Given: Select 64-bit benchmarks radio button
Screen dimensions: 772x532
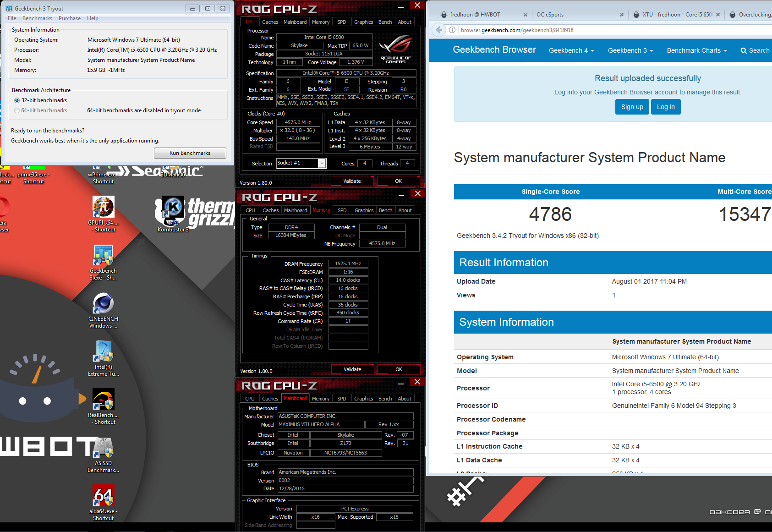Looking at the screenshot, I should [x=17, y=110].
